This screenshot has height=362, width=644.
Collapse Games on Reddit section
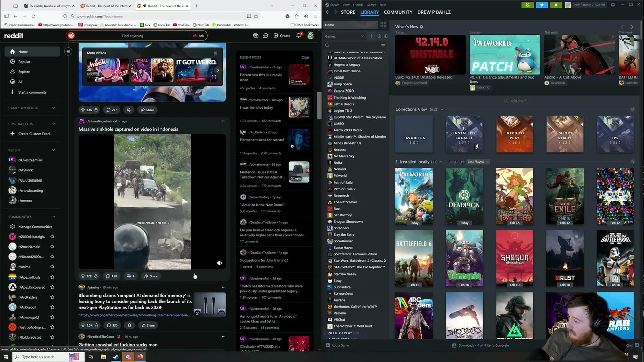(54, 108)
